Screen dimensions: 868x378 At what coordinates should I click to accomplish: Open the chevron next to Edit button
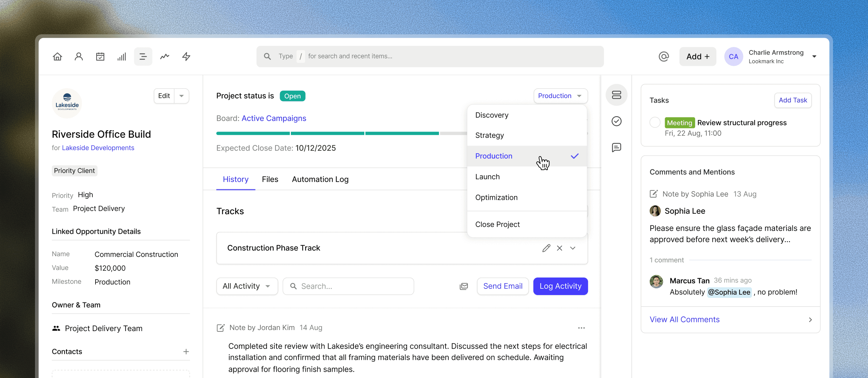181,96
